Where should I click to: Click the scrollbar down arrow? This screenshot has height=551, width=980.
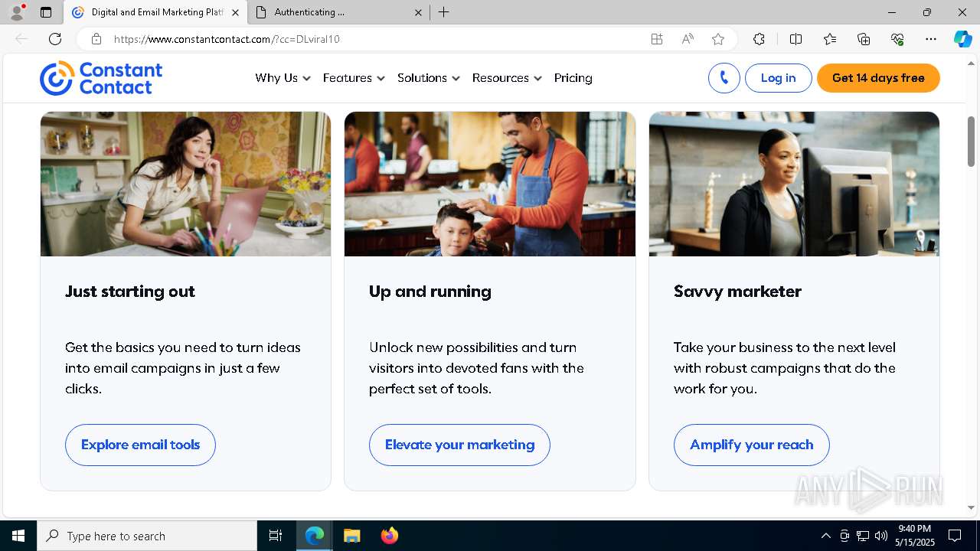click(971, 507)
